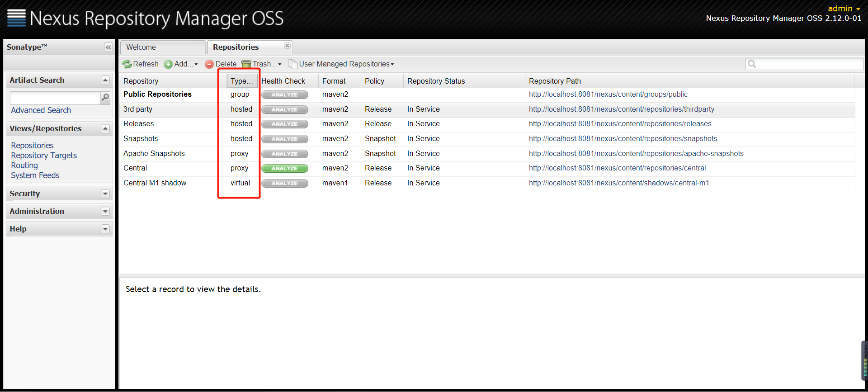Select the Releases repository row
Screen dimensions: 868x392
(487, 124)
